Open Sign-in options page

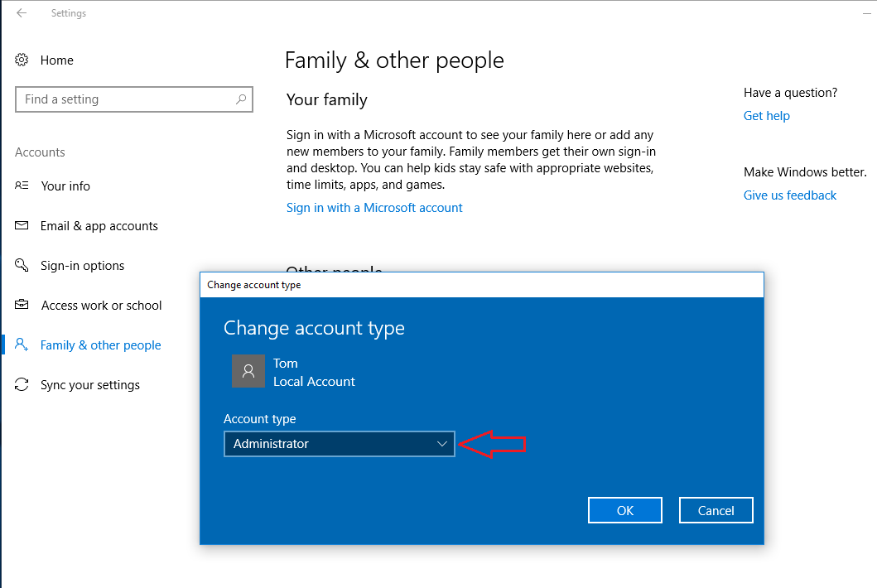pyautogui.click(x=82, y=266)
